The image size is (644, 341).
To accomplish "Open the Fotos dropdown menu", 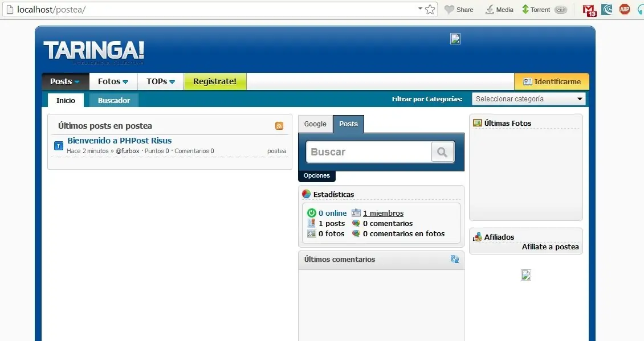I will (113, 81).
